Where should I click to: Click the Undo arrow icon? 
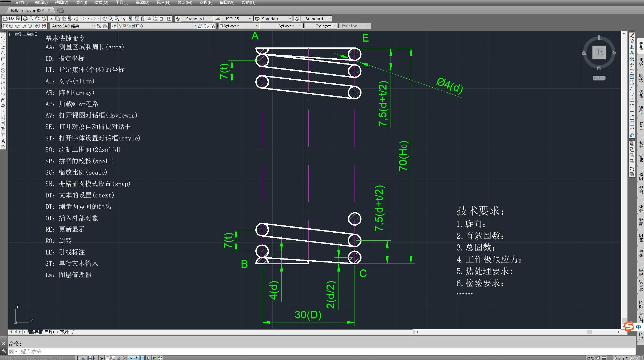[x=84, y=19]
